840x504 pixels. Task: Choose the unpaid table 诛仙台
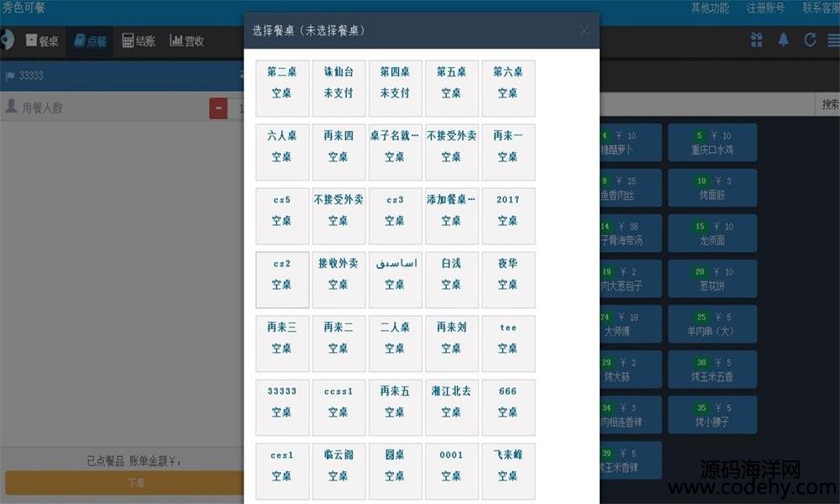pos(339,82)
